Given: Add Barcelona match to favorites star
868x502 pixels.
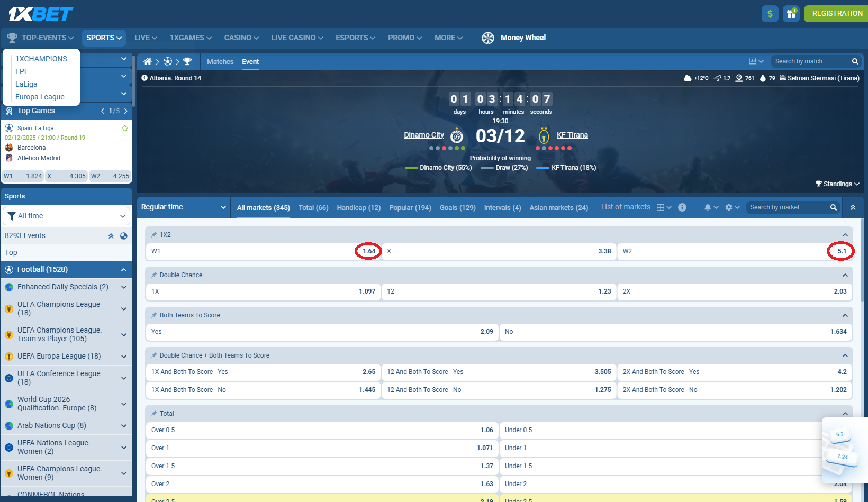Looking at the screenshot, I should [125, 129].
